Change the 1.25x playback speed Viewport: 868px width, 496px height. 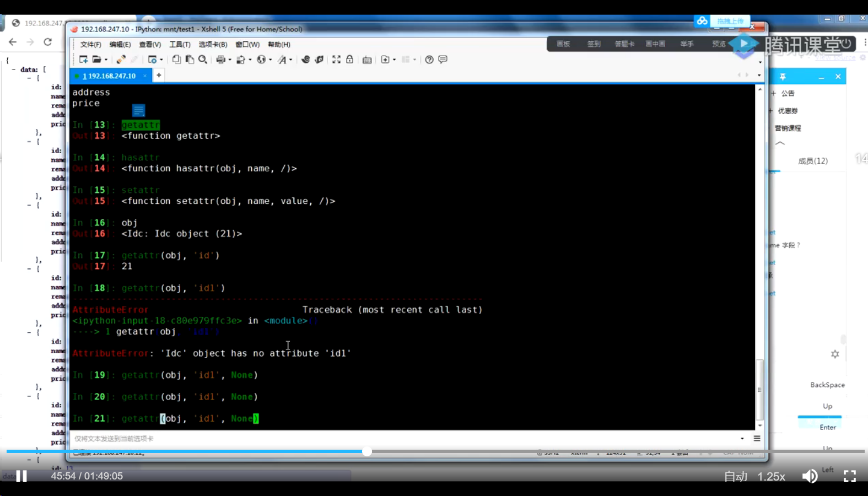[771, 477]
